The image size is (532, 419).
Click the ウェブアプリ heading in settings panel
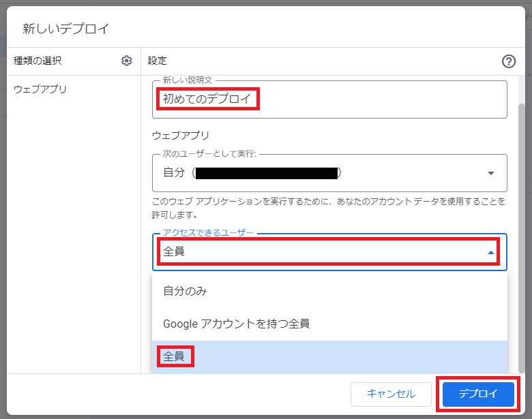tap(181, 136)
